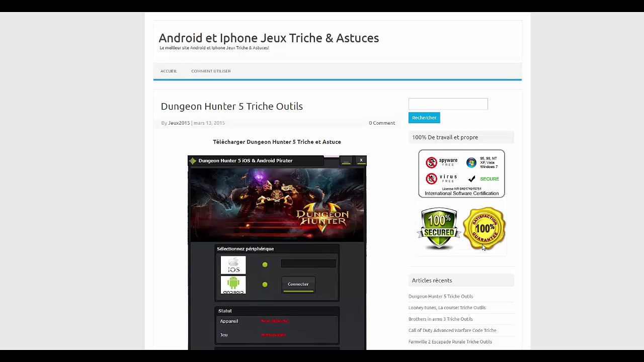The height and width of the screenshot is (362, 644).
Task: Click the Satisfaction 100% Guarantee gold seal
Action: (484, 229)
